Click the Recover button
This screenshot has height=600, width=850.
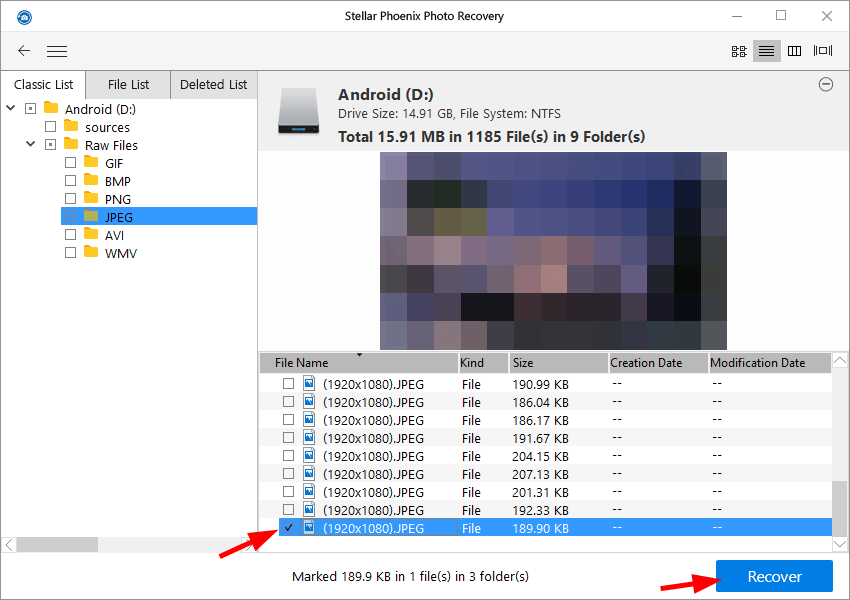[x=774, y=576]
